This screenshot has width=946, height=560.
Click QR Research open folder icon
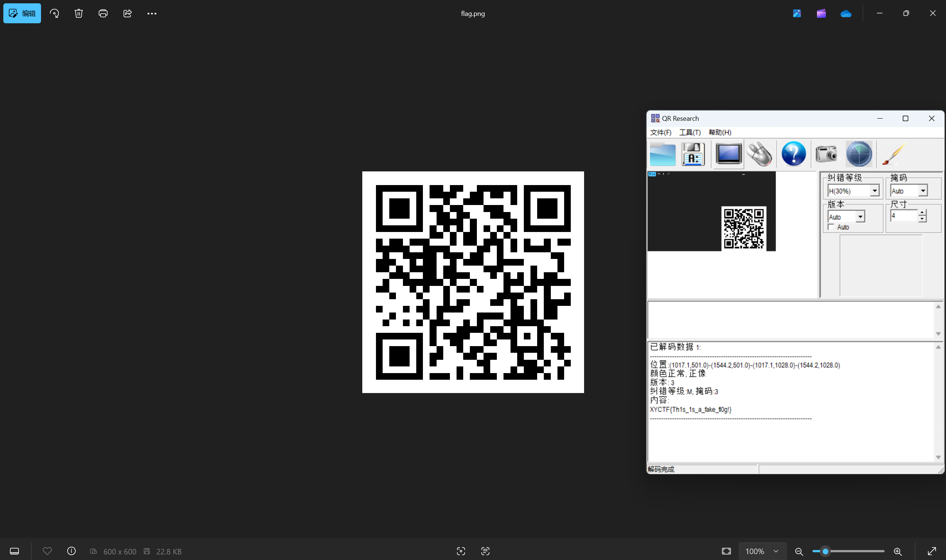coord(663,154)
